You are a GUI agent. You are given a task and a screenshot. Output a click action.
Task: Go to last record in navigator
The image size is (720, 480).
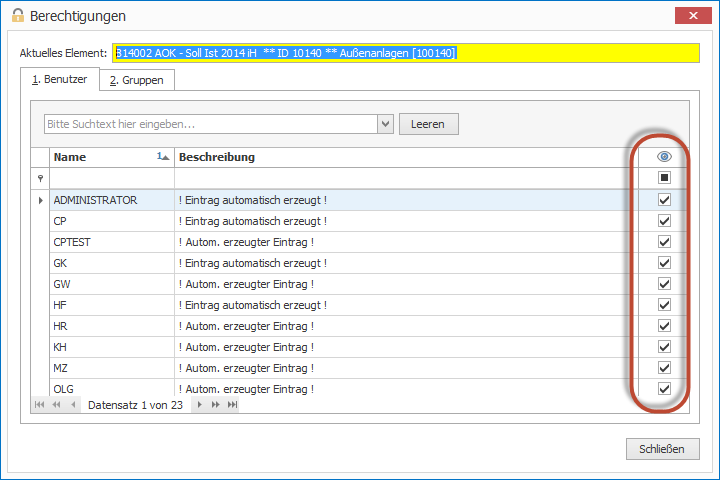tap(232, 405)
